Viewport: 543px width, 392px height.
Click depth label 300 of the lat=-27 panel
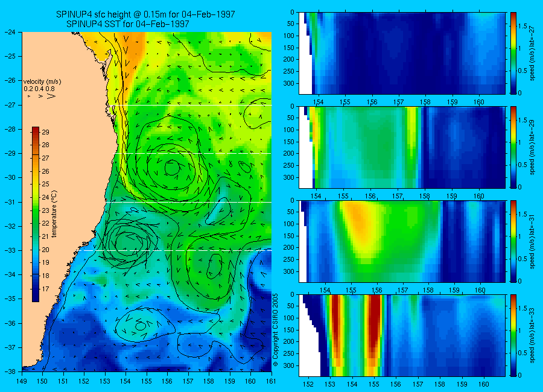click(288, 83)
